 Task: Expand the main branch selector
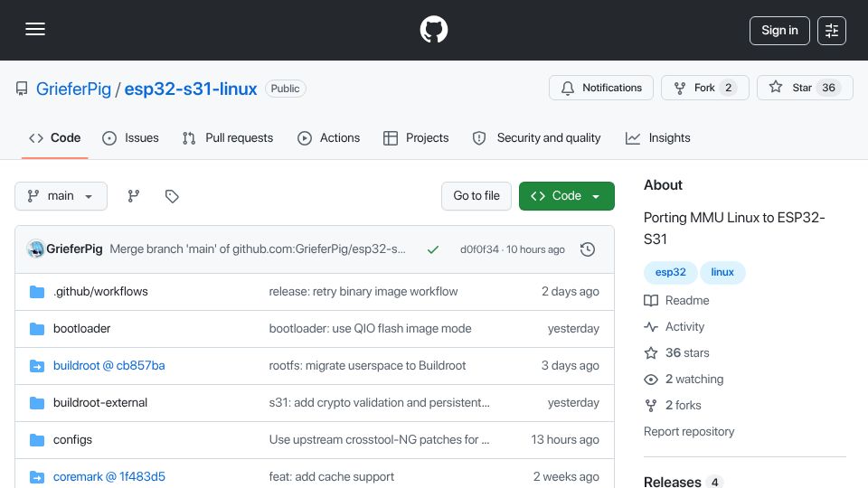(x=61, y=196)
